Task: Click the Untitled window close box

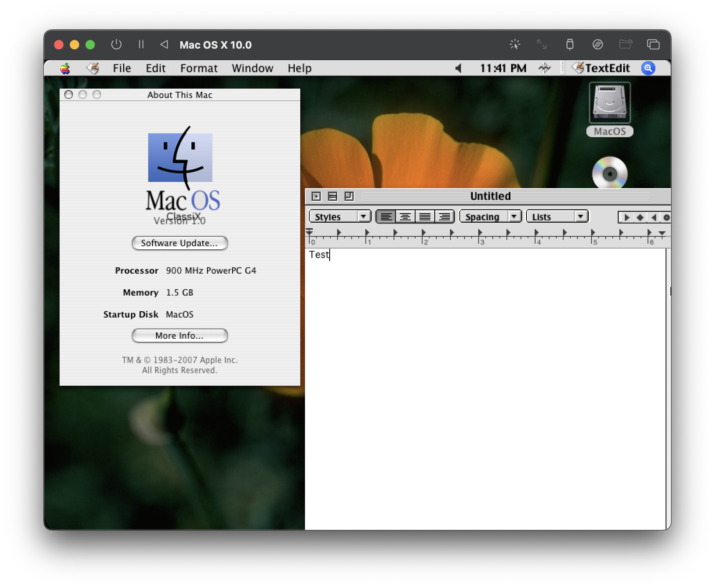Action: click(316, 196)
